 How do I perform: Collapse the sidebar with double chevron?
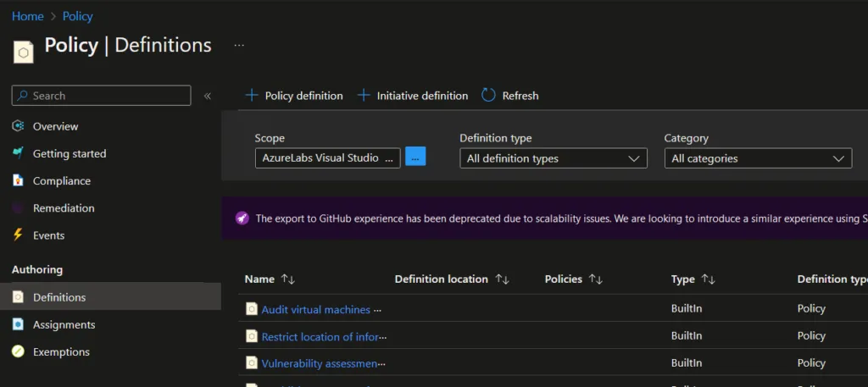pos(208,96)
